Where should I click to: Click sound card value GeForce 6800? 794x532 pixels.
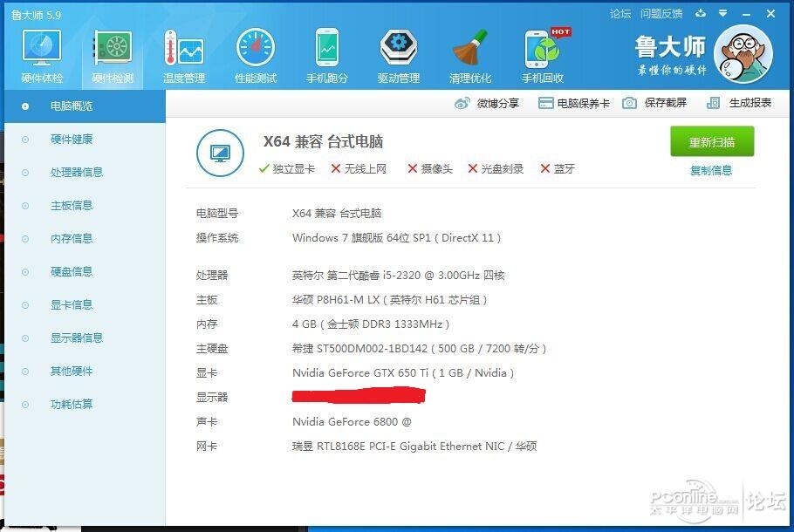click(352, 421)
